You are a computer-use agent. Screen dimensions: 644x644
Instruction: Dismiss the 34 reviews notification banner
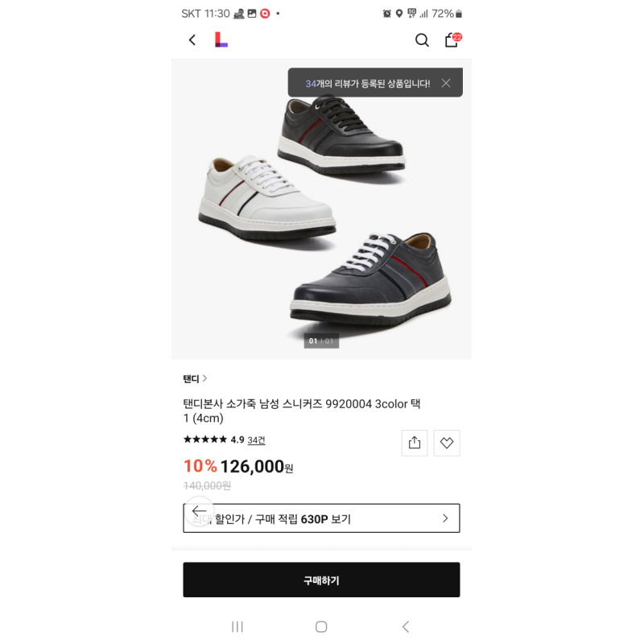click(446, 83)
